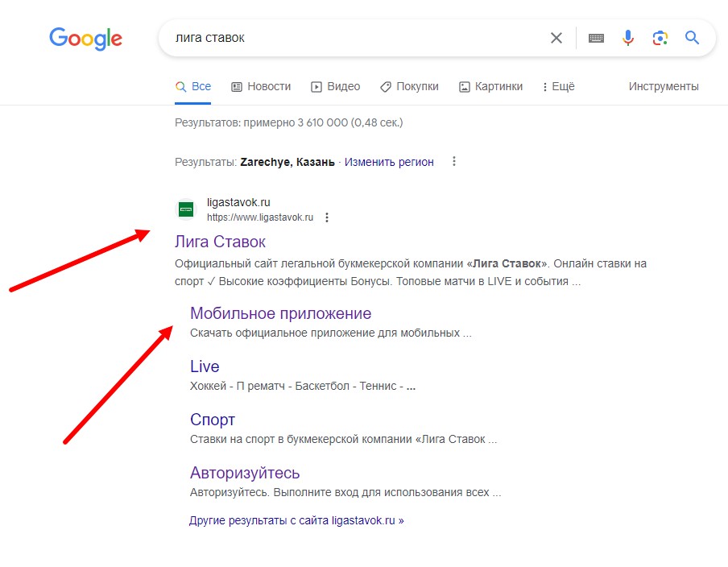Click the blue magnifier search button

(692, 38)
